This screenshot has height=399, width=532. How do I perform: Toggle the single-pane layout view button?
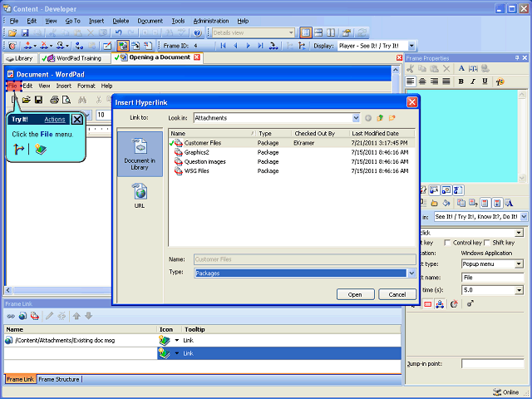point(306,33)
